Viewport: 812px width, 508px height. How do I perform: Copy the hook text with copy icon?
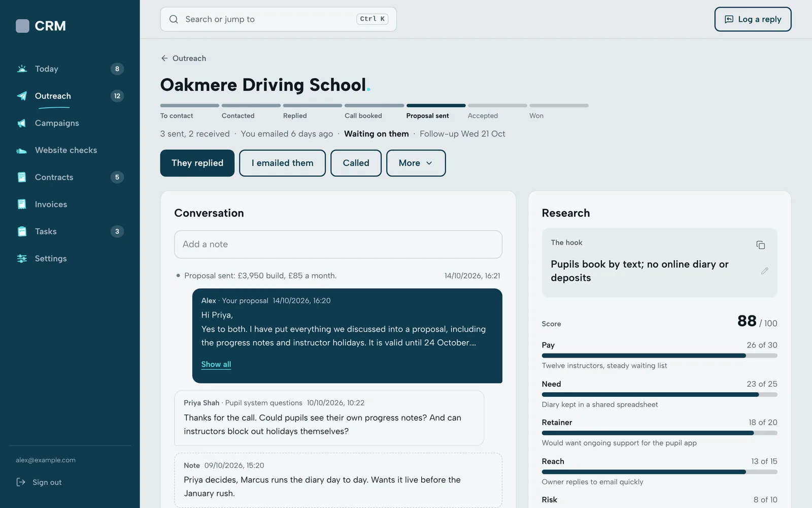[x=760, y=245]
